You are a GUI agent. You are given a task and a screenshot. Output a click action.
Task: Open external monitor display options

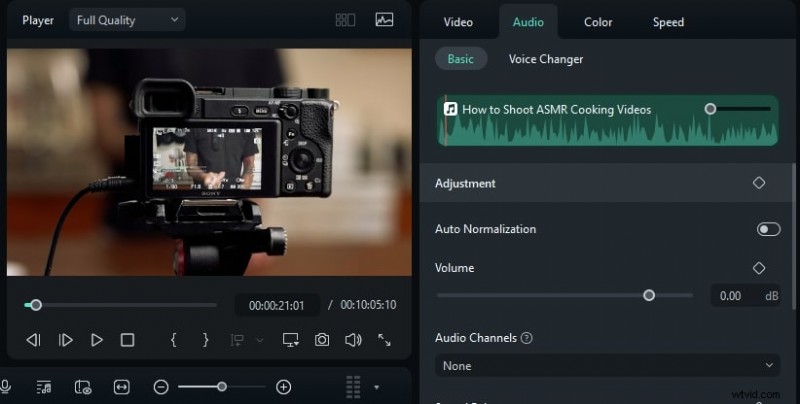[291, 340]
